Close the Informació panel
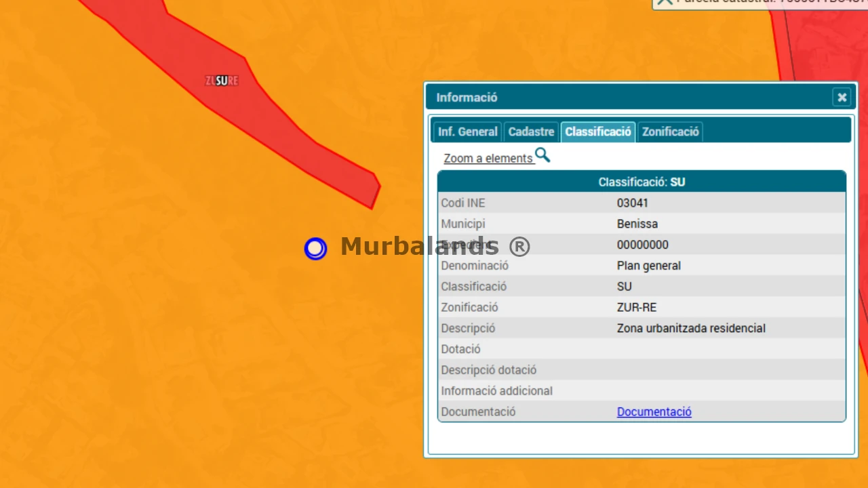The width and height of the screenshot is (868, 488). point(842,98)
